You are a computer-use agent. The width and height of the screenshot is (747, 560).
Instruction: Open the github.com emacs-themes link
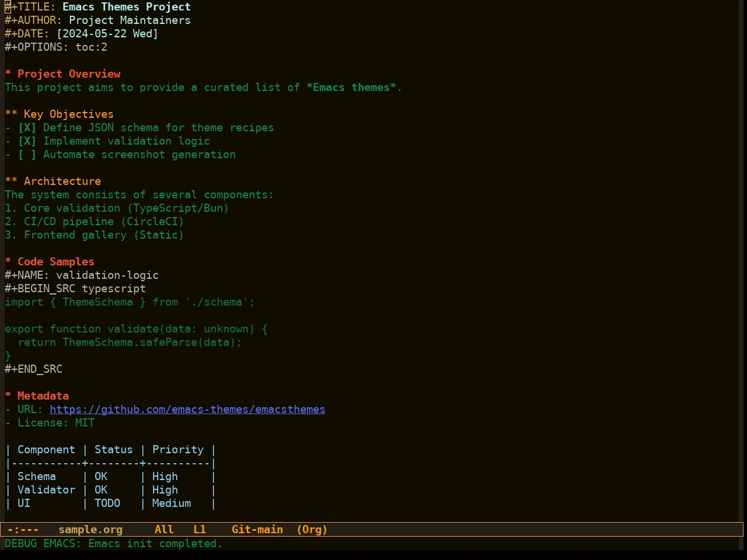(187, 409)
